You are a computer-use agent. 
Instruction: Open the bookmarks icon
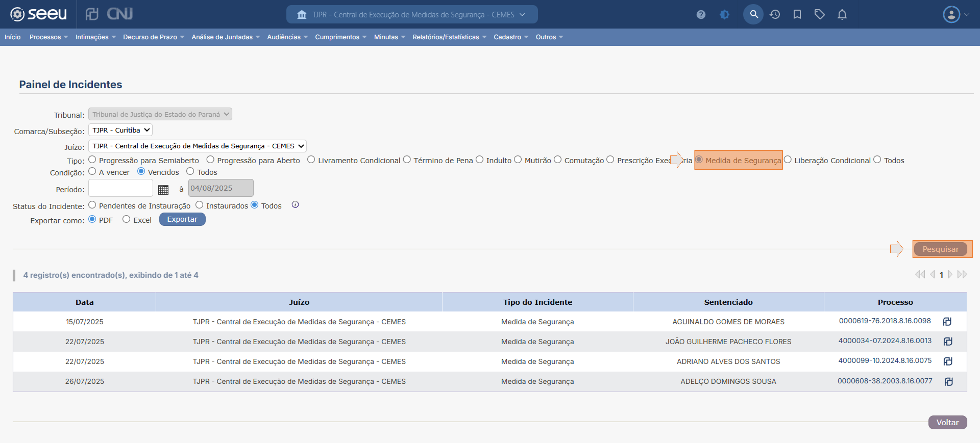[x=797, y=14]
